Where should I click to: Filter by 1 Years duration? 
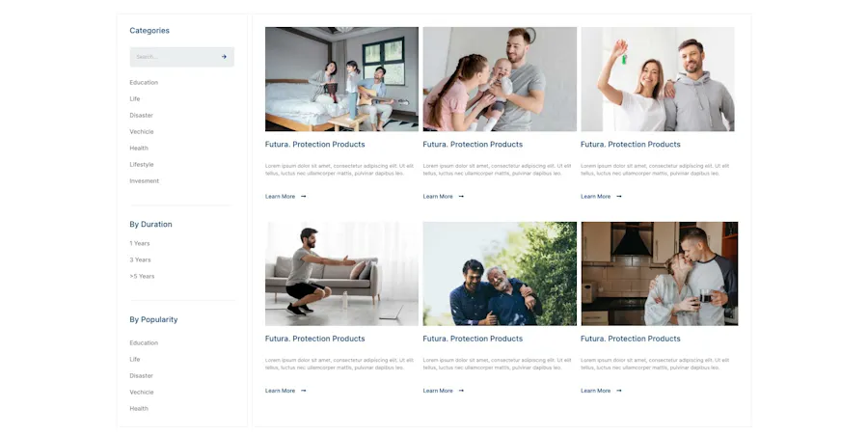click(x=140, y=243)
